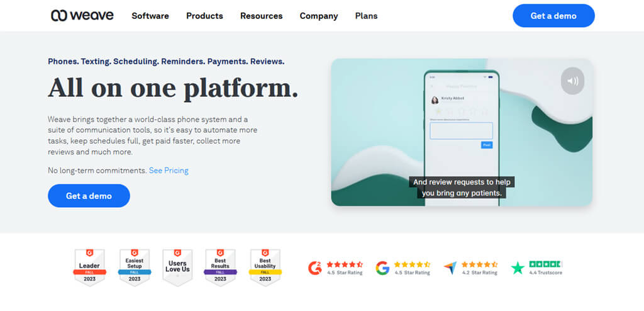
Task: Click the G2 4.5 Star Rating text
Action: (345, 273)
